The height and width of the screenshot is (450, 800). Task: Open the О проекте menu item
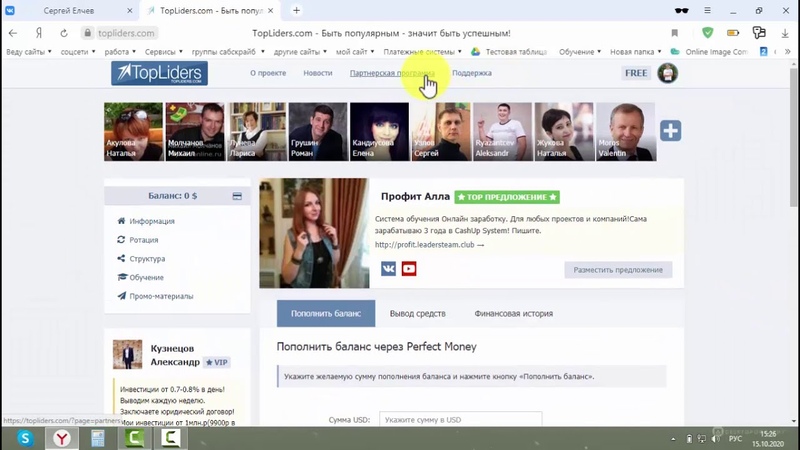coord(268,73)
